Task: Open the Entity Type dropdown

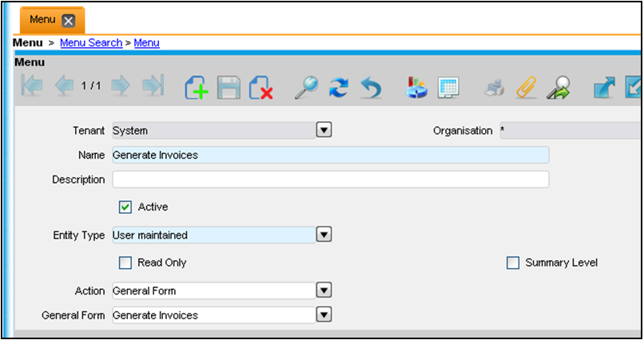Action: (324, 235)
